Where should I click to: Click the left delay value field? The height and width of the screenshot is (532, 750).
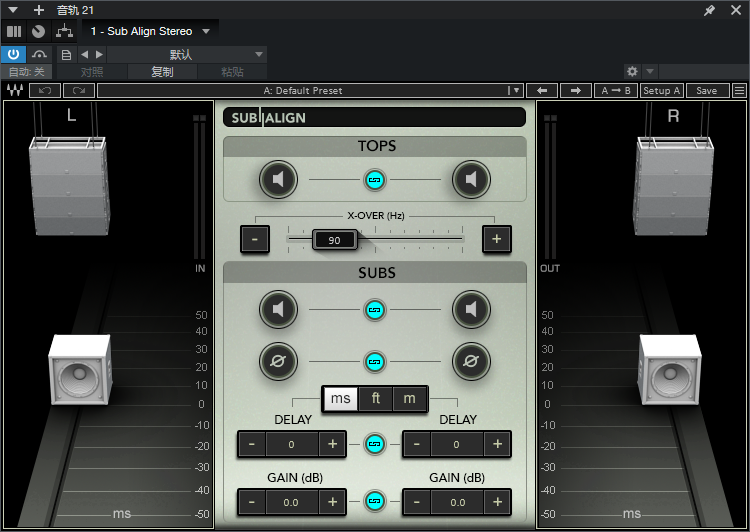click(x=292, y=444)
